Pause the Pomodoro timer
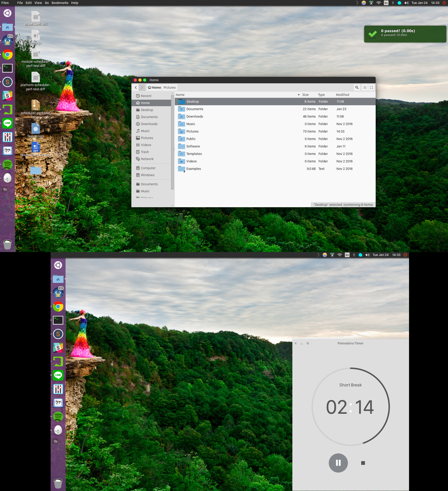The width and height of the screenshot is (448, 491). point(338,463)
